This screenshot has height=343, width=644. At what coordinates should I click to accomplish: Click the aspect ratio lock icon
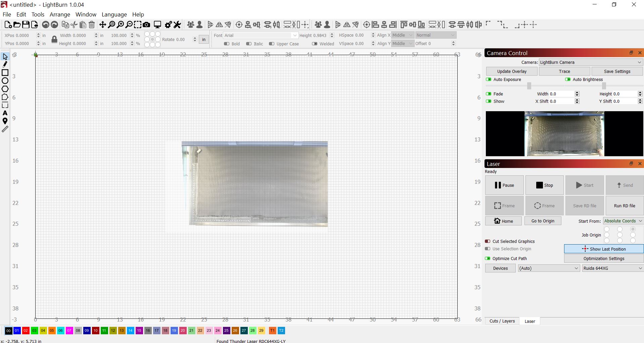[54, 39]
